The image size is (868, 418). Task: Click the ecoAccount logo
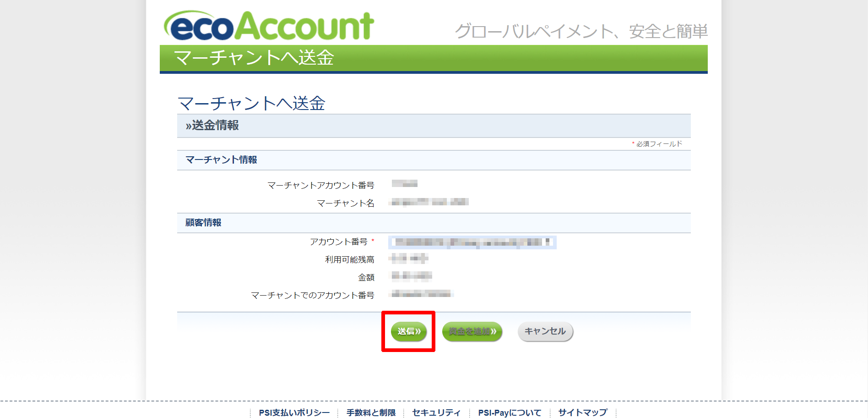(269, 25)
